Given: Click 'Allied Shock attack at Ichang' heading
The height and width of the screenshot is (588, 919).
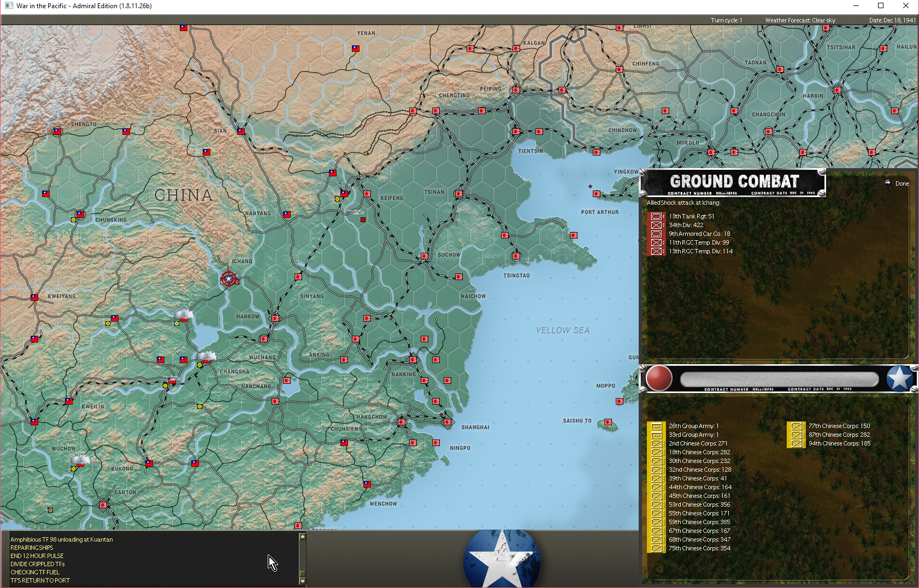Looking at the screenshot, I should pyautogui.click(x=683, y=203).
